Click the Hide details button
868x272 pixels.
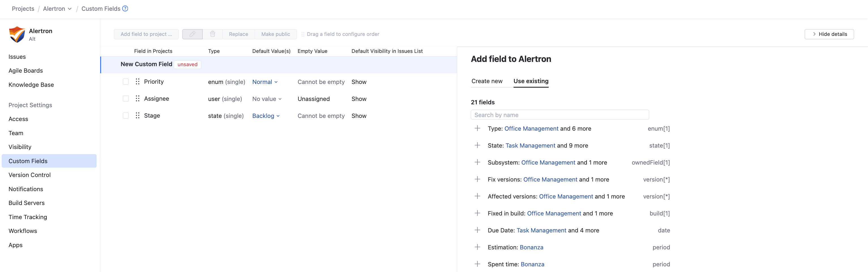point(829,34)
